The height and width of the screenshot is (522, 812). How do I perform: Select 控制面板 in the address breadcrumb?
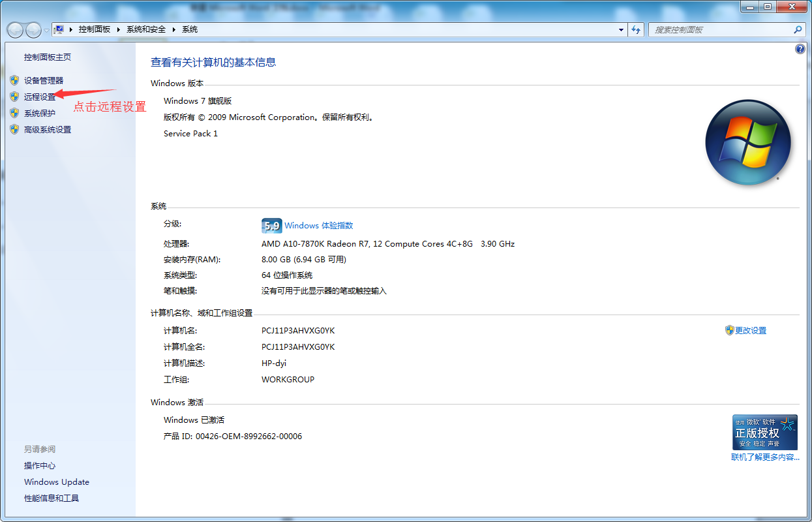point(95,30)
